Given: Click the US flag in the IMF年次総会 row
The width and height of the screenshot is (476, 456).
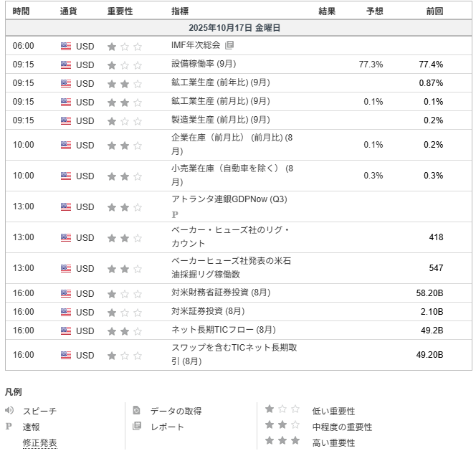Looking at the screenshot, I should pos(66,46).
